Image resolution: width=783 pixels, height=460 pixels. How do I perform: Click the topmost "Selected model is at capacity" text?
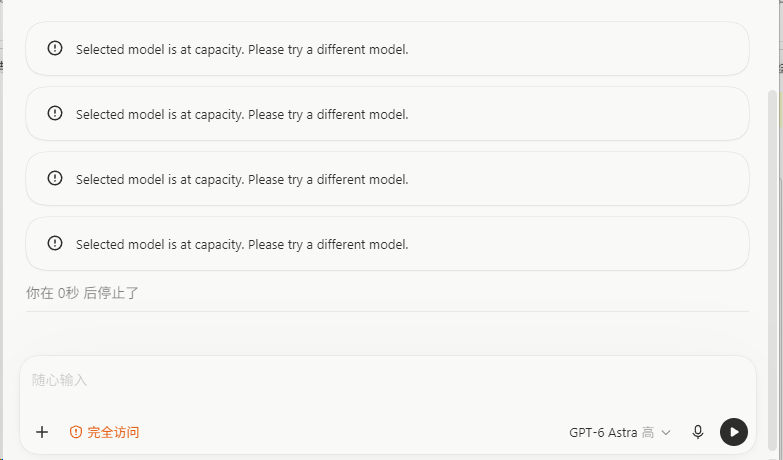(242, 49)
